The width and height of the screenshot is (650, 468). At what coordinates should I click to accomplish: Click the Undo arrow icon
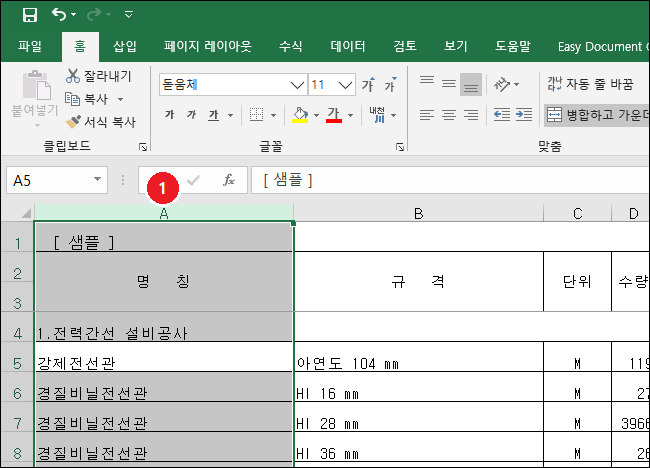(59, 15)
